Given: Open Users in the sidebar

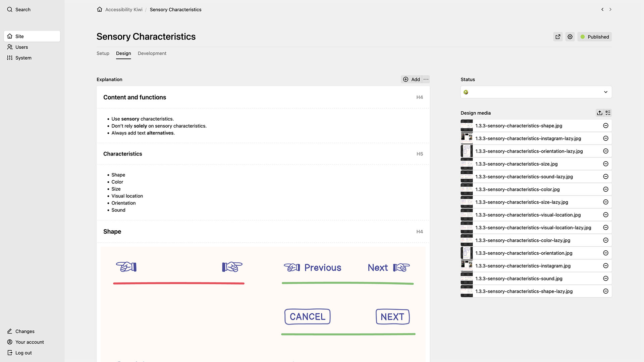Looking at the screenshot, I should click(21, 47).
